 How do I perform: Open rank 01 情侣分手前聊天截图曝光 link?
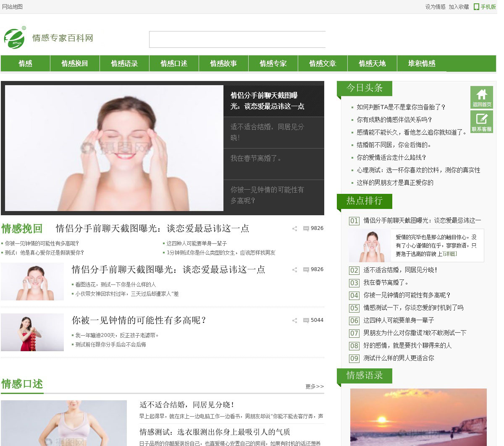coord(422,220)
